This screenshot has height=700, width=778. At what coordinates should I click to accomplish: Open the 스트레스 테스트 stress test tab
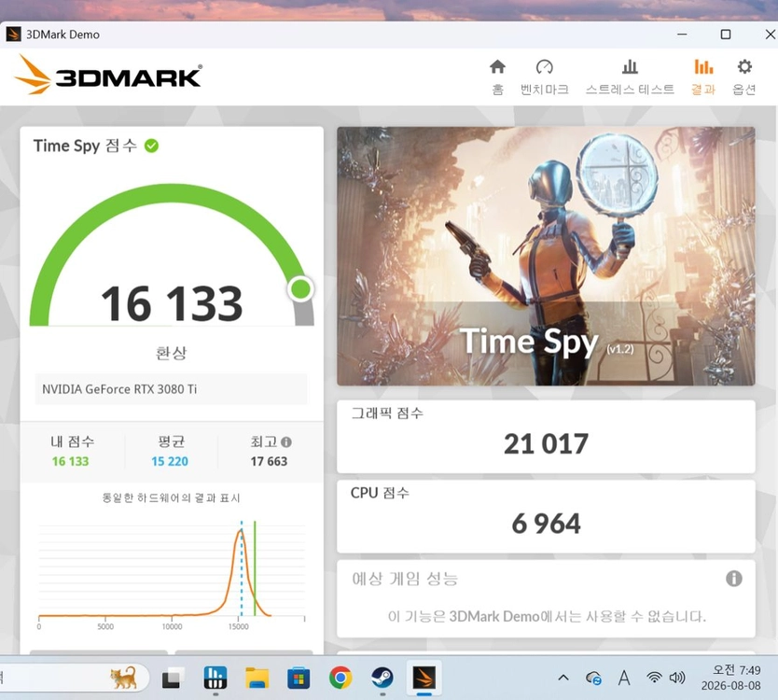630,77
